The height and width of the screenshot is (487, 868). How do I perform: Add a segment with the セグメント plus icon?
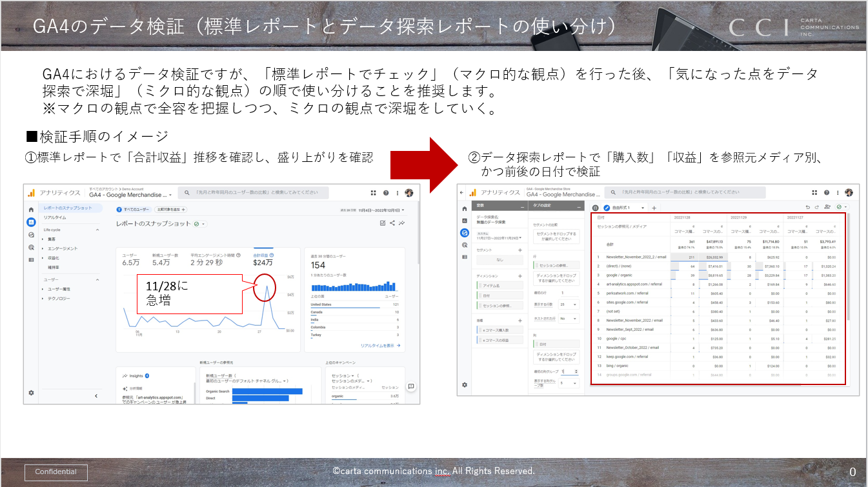(x=520, y=250)
